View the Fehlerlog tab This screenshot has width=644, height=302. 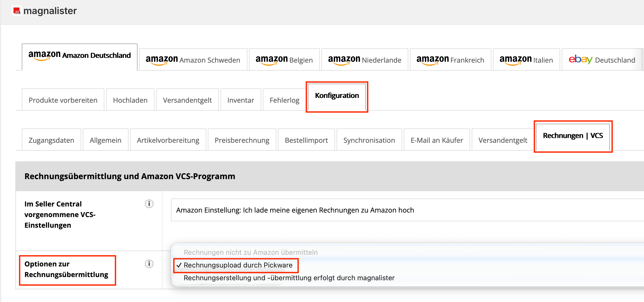click(x=284, y=100)
